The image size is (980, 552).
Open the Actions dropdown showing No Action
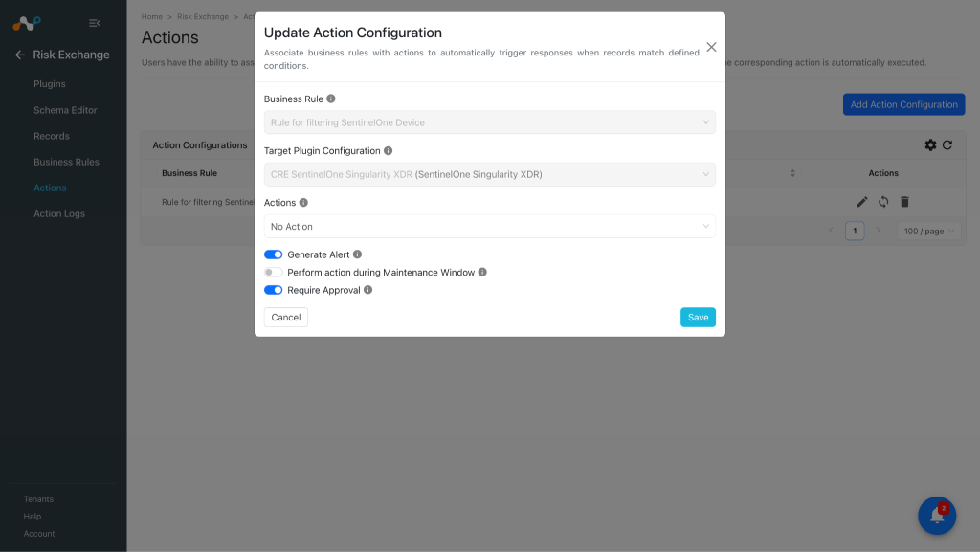[x=489, y=226]
